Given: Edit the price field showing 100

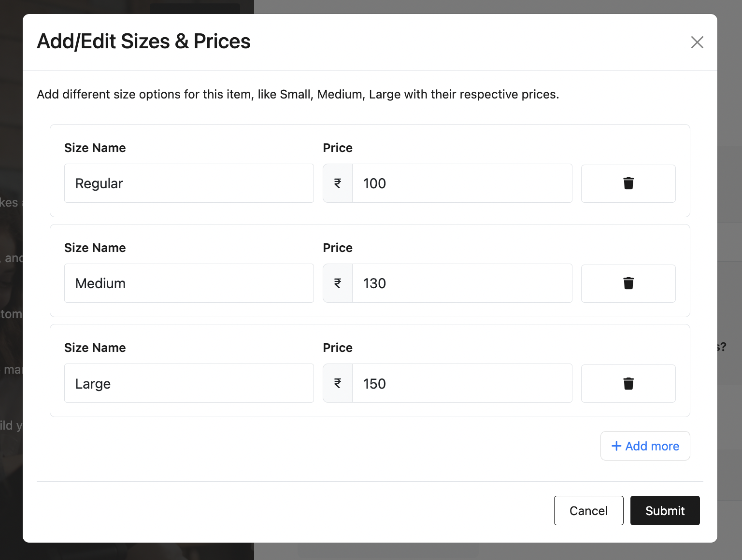Looking at the screenshot, I should [x=462, y=183].
